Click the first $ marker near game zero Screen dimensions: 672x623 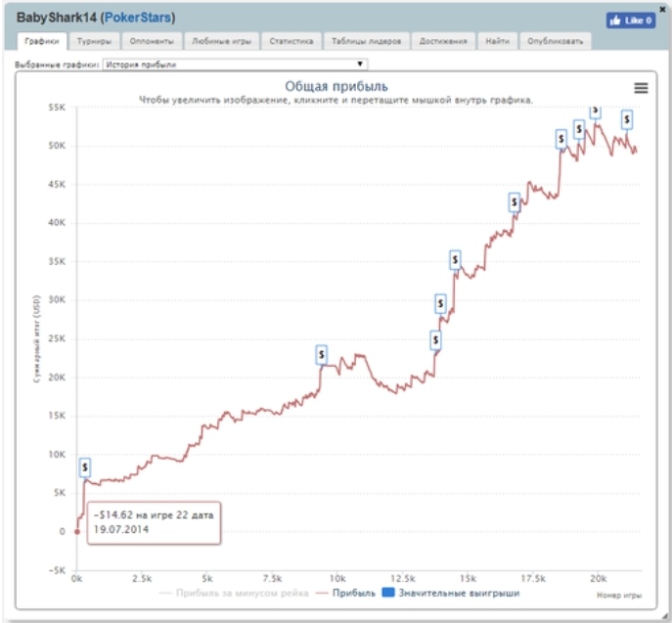pos(85,467)
